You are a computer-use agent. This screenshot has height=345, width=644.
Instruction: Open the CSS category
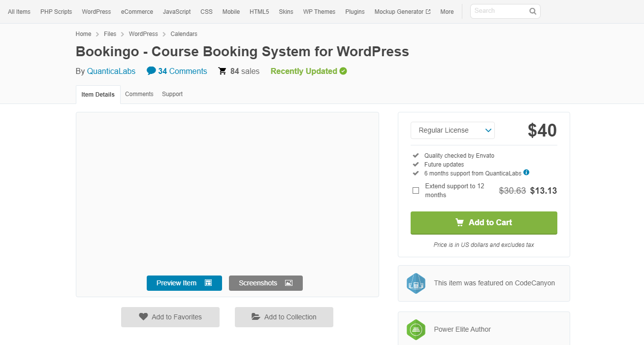(x=206, y=12)
